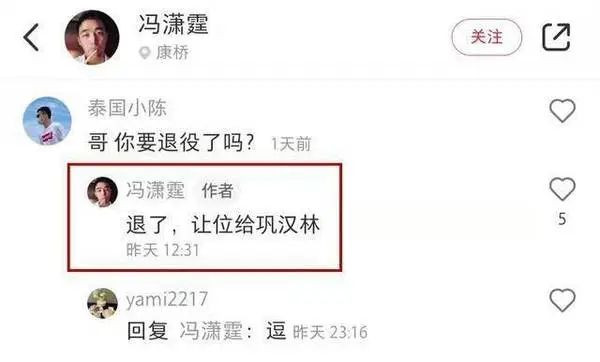Open the 冯潇霆 author name in the reply
The width and height of the screenshot is (600, 362).
(x=155, y=190)
